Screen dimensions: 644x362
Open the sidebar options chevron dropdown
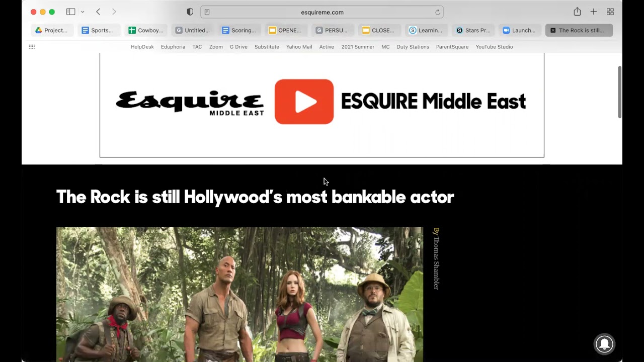tap(83, 12)
